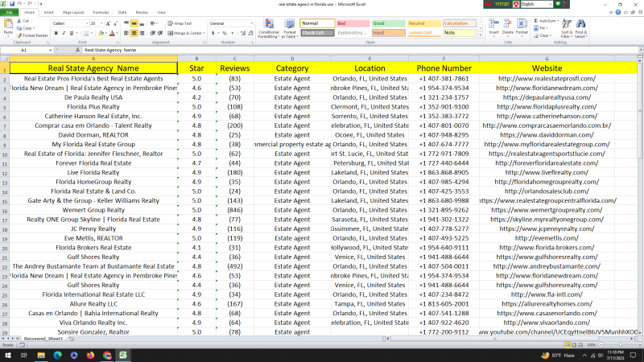
Task: Expand the Merge & Center dropdown arrow
Action: click(x=204, y=33)
